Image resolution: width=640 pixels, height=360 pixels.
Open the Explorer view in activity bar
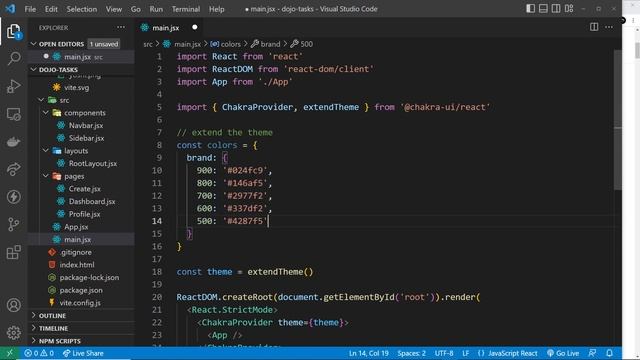13,31
